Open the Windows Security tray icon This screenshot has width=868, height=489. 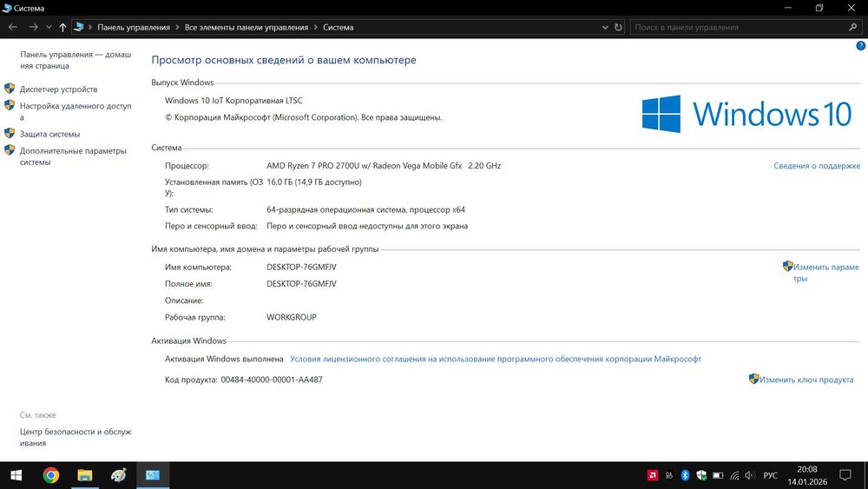[x=701, y=475]
